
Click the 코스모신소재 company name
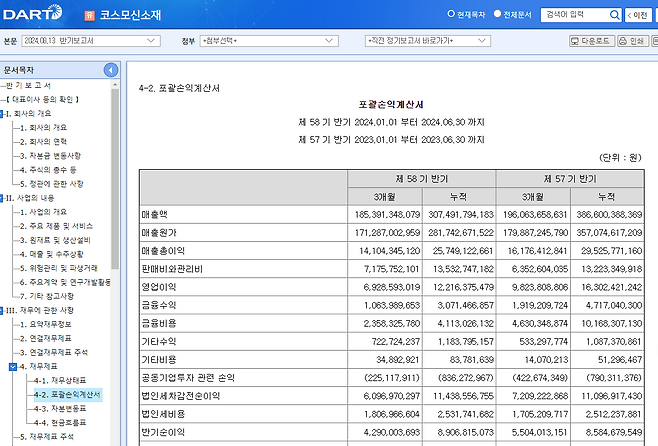(130, 16)
